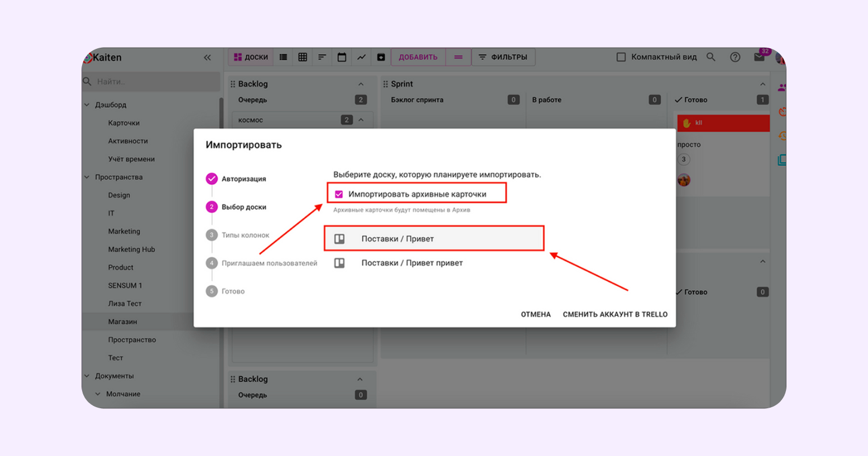The image size is (868, 456).
Task: Select the Поставки / Привет board
Action: (434, 239)
